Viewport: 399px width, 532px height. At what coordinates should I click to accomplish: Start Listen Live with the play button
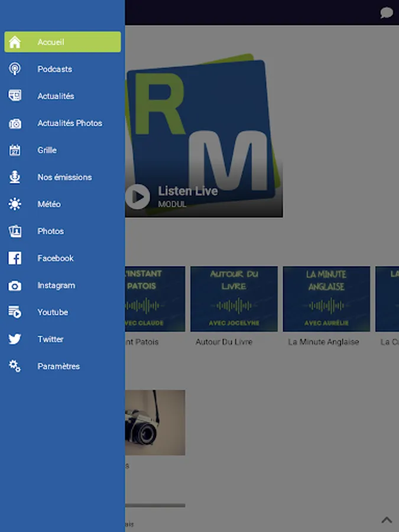coord(137,196)
